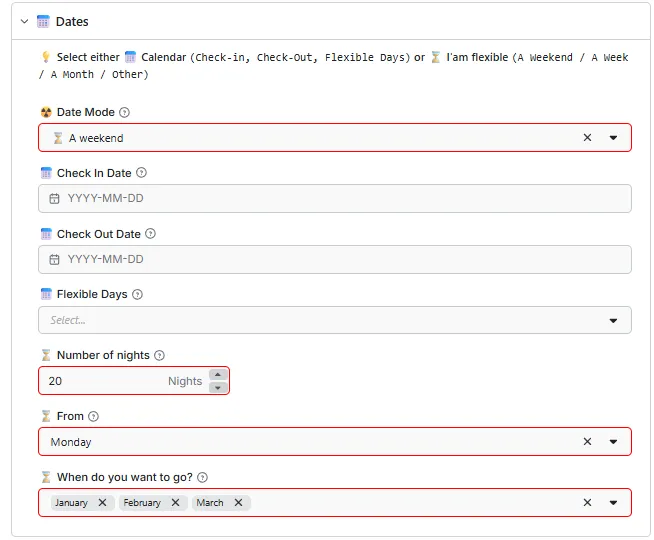The width and height of the screenshot is (654, 540).
Task: Click help icon beside When do you want to go
Action: (x=202, y=477)
